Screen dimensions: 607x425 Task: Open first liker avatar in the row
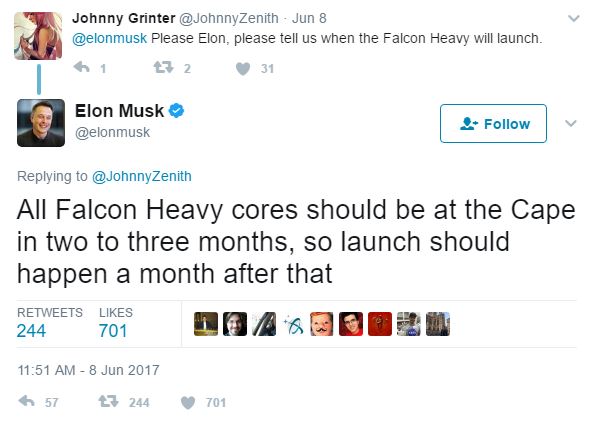[x=206, y=324]
